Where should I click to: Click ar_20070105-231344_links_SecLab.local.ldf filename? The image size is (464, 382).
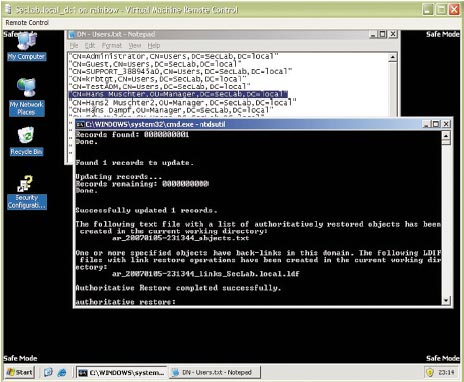pyautogui.click(x=206, y=274)
